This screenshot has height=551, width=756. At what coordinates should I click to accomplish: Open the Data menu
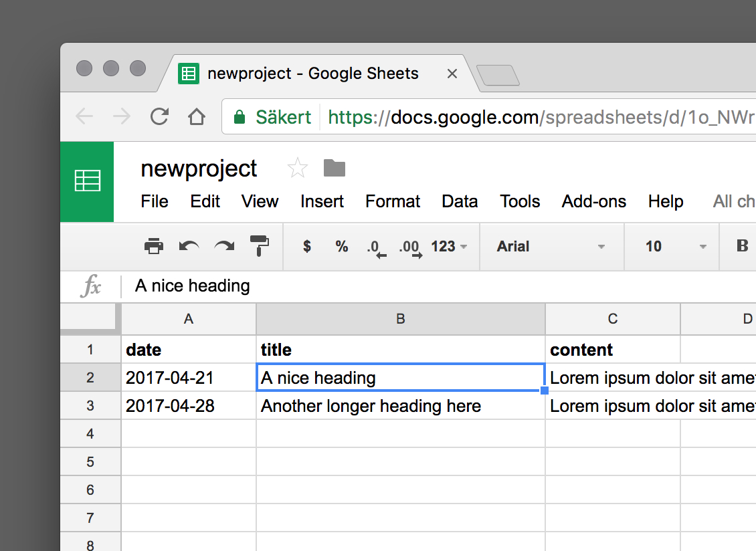pyautogui.click(x=460, y=201)
